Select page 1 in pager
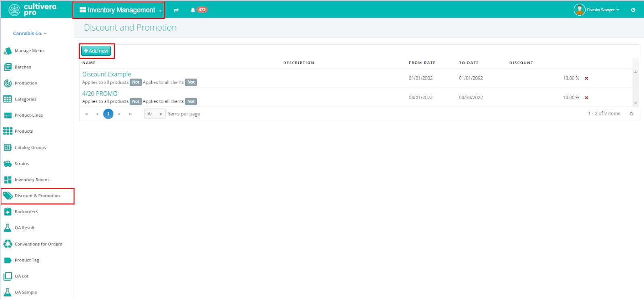The image size is (644, 300). click(108, 114)
